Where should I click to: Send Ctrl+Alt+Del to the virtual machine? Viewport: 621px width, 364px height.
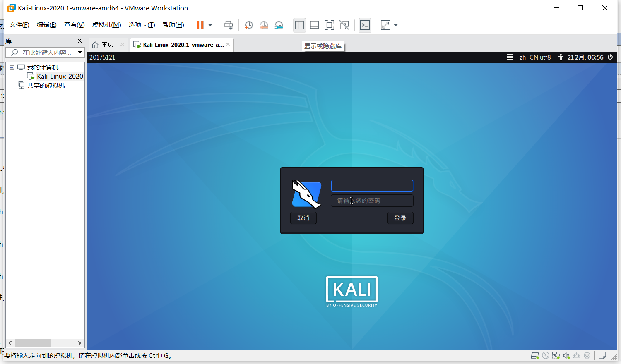[x=228, y=25]
